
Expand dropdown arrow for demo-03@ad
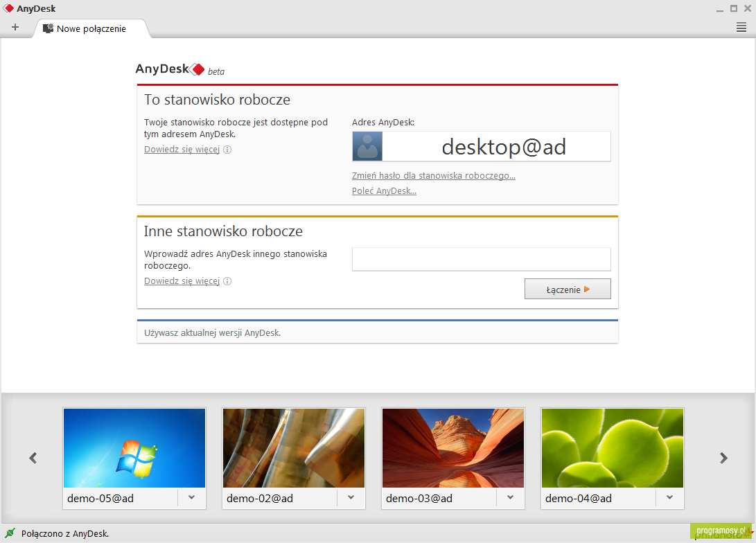(510, 498)
